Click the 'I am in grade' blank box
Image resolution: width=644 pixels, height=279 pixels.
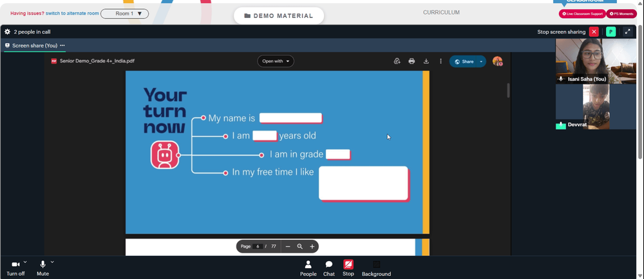(338, 154)
